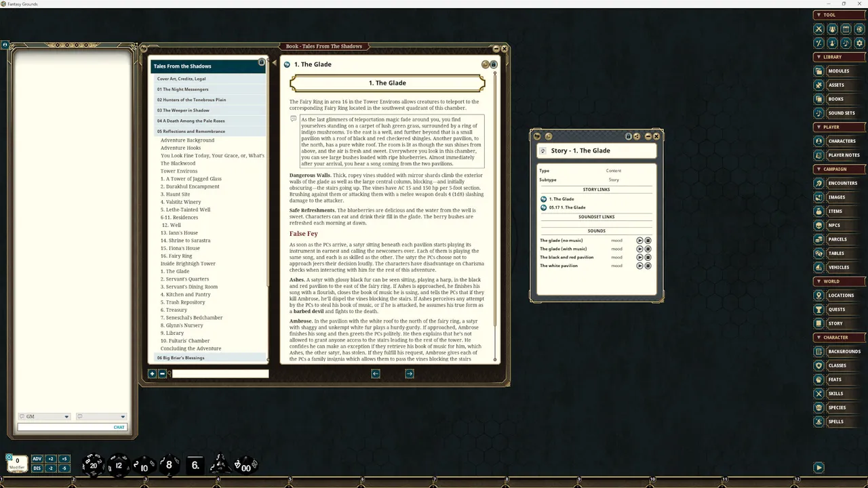Viewport: 868px width, 488px height.
Task: Open the Player Notes icon
Action: click(x=819, y=155)
